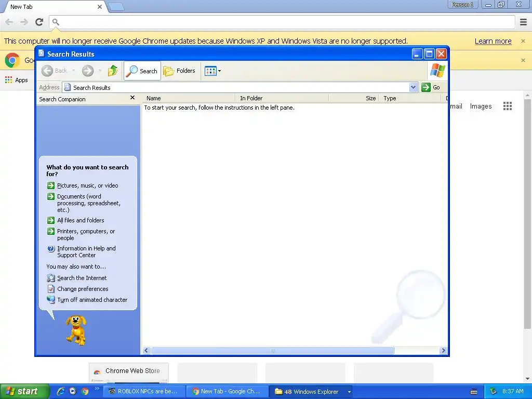Click the results list horizontal scrollbar thumb

point(273,351)
